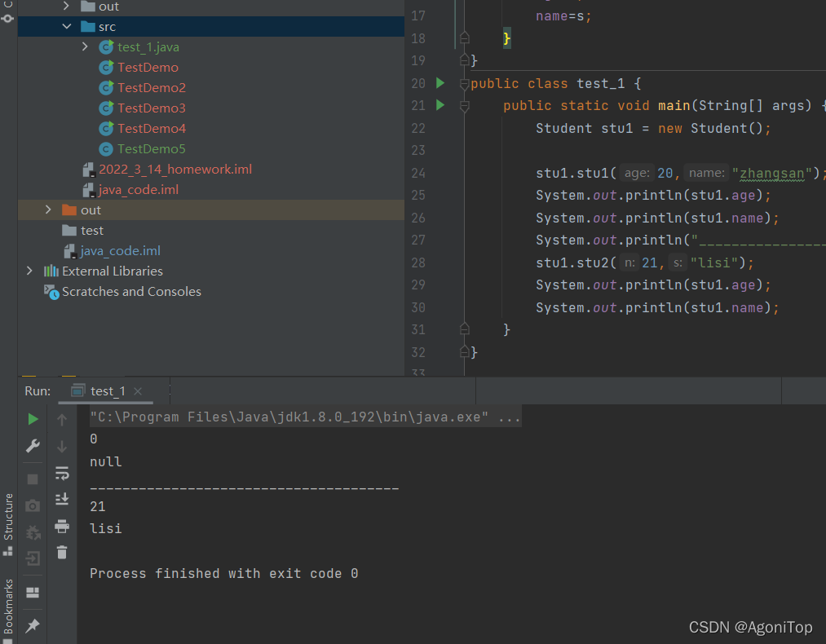Run class test_1 from gutter line 20
Viewport: 826px width, 644px height.
440,83
